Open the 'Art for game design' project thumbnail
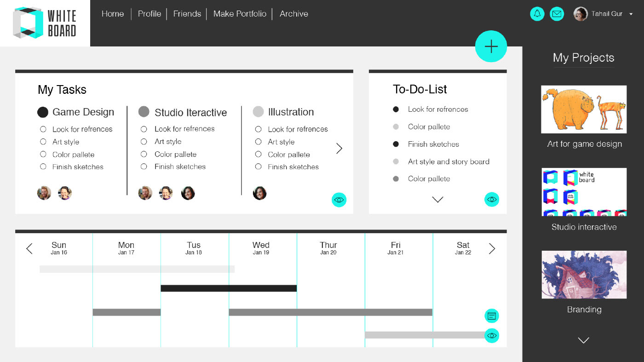 pos(584,109)
